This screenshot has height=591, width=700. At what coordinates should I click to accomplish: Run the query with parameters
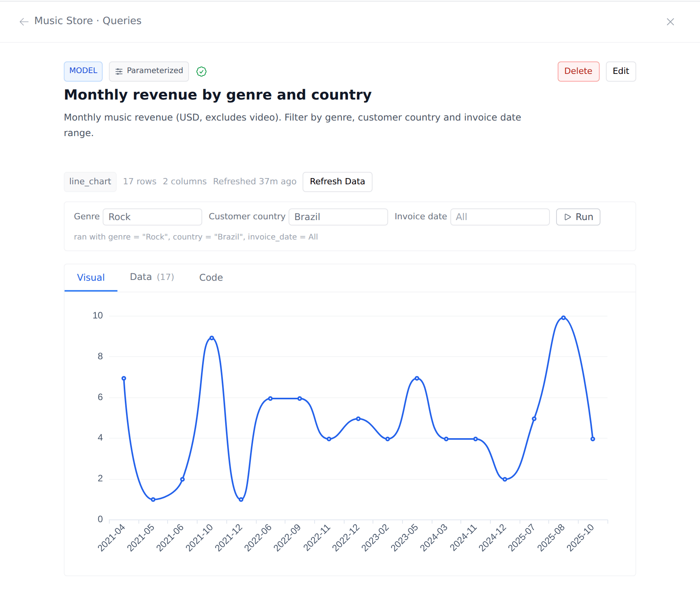tap(578, 217)
